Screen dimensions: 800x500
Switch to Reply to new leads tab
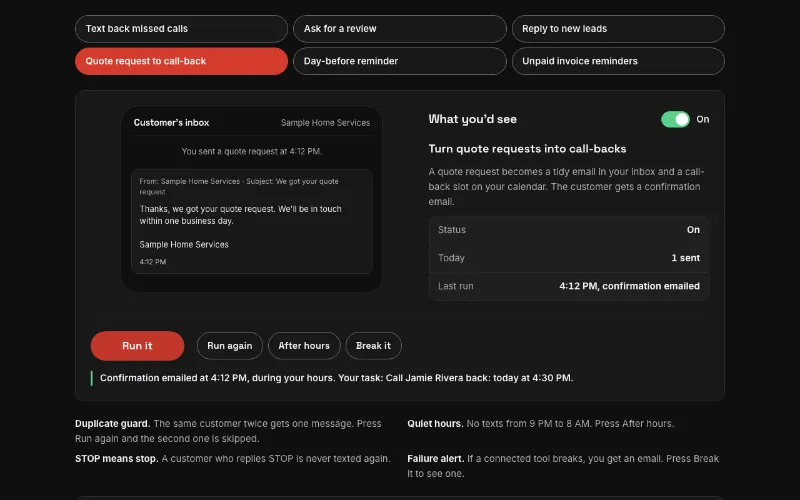coord(618,29)
